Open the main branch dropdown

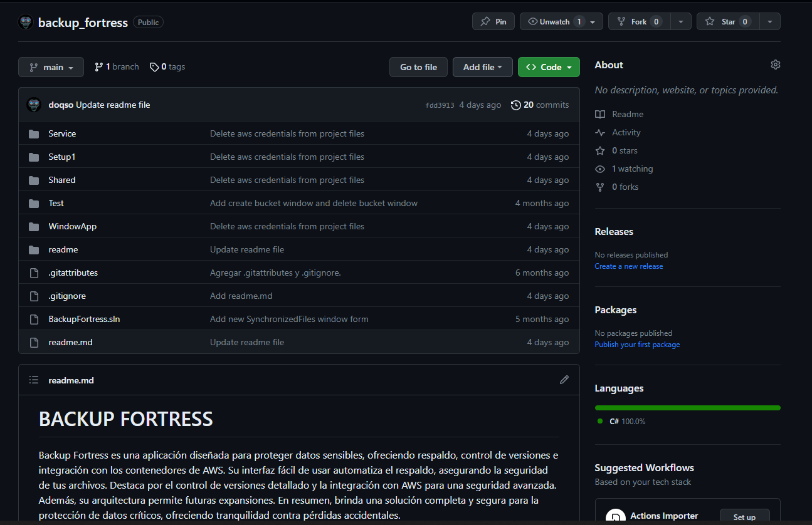pos(51,66)
